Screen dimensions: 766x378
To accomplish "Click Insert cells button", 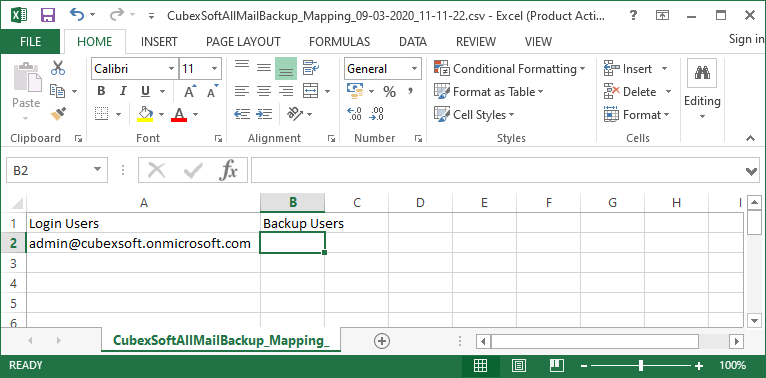I will (x=628, y=69).
